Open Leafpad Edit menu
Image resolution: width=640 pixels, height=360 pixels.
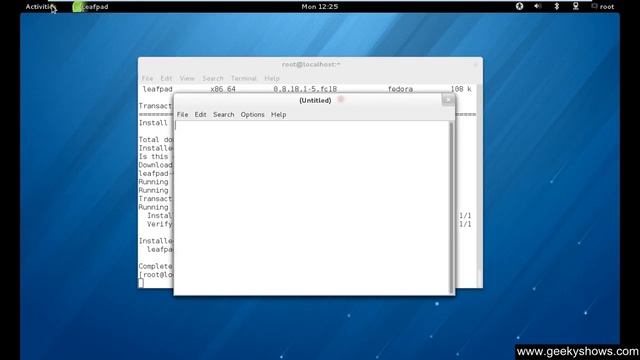click(200, 115)
